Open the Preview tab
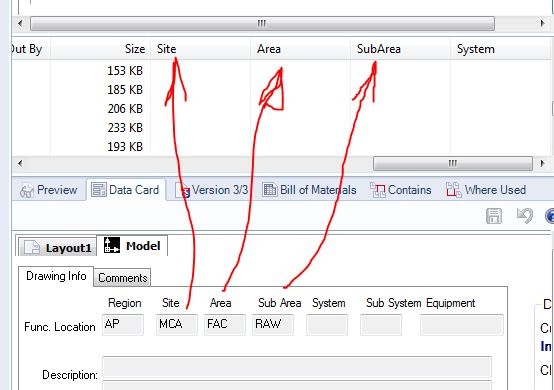The height and width of the screenshot is (390, 554). pyautogui.click(x=49, y=190)
